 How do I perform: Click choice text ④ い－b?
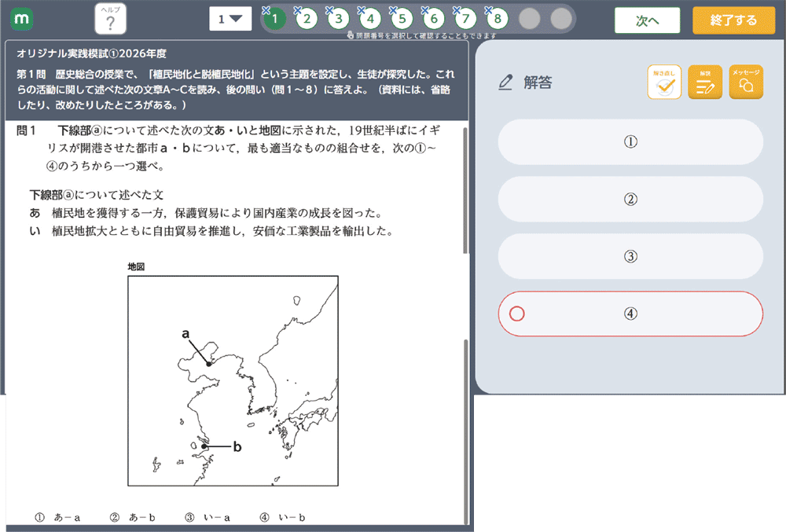[282, 518]
